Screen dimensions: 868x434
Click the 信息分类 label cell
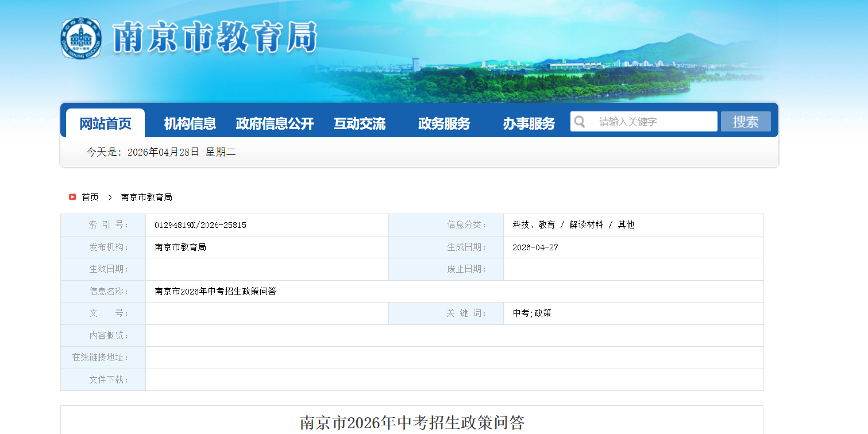point(446,225)
